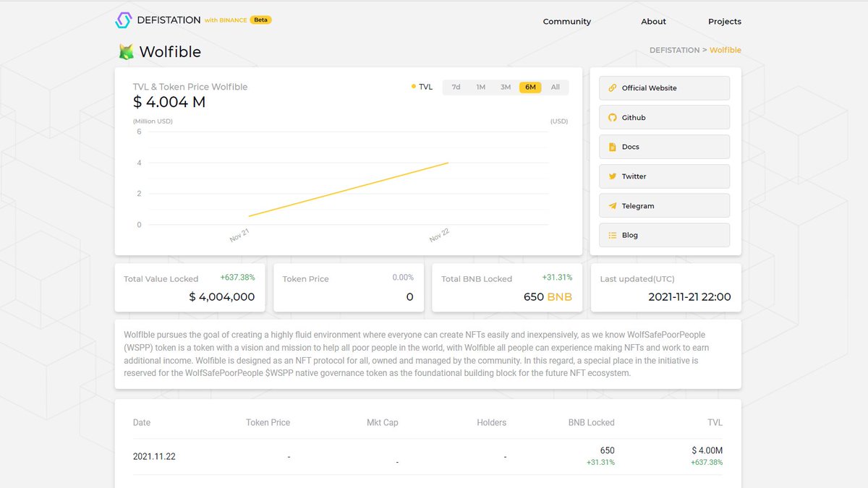
Task: Click the TVL column header in table
Action: (x=715, y=423)
